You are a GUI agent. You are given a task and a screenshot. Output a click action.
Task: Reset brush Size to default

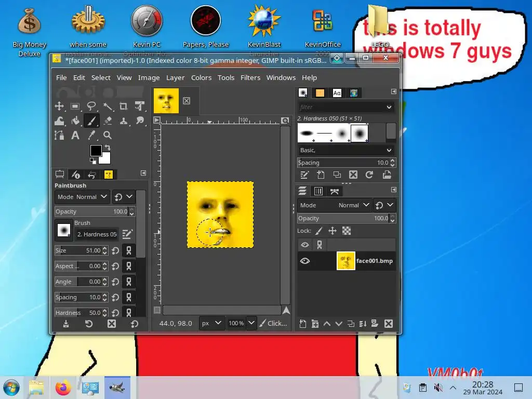[x=115, y=250]
